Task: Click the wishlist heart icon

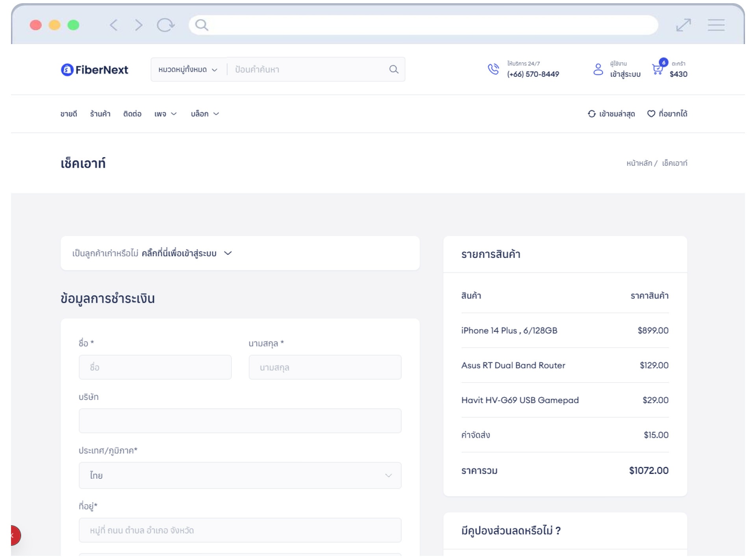Action: pyautogui.click(x=651, y=114)
